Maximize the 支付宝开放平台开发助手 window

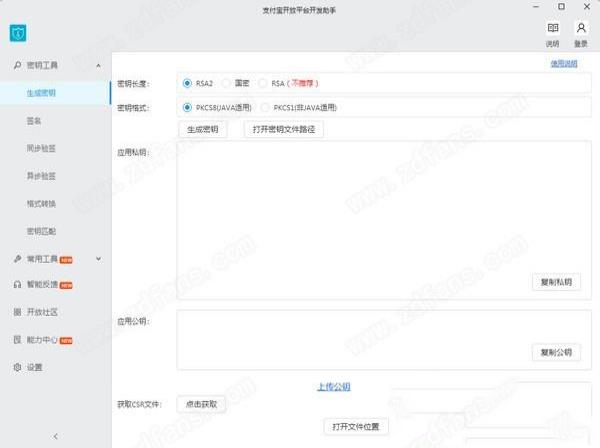561,7
